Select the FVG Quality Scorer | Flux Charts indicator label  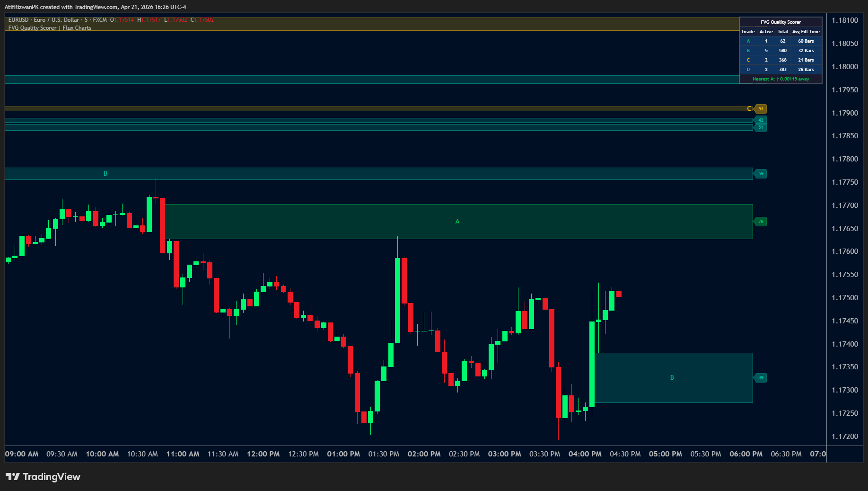(50, 28)
